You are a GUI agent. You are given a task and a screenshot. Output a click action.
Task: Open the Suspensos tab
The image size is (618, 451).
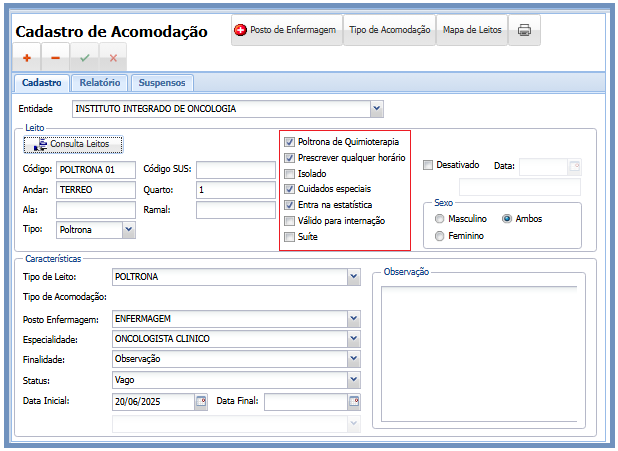click(161, 83)
